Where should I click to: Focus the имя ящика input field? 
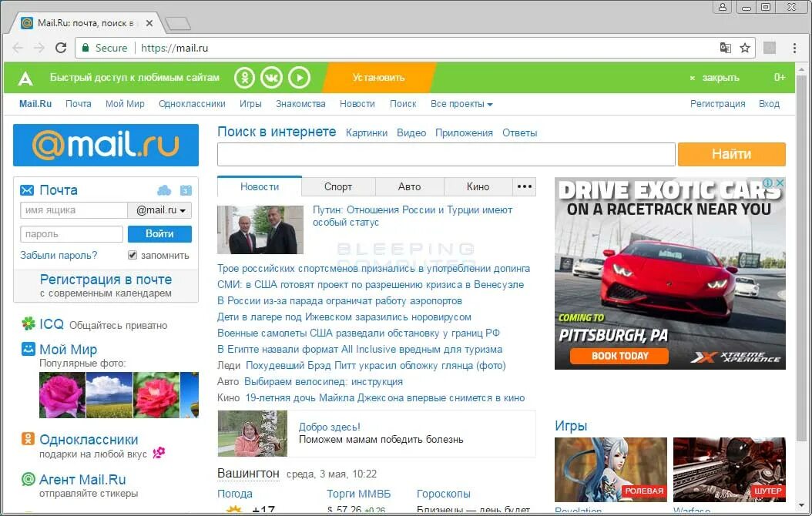(73, 210)
